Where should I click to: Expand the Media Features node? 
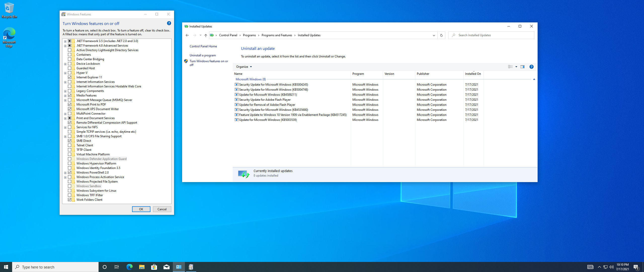pos(65,96)
